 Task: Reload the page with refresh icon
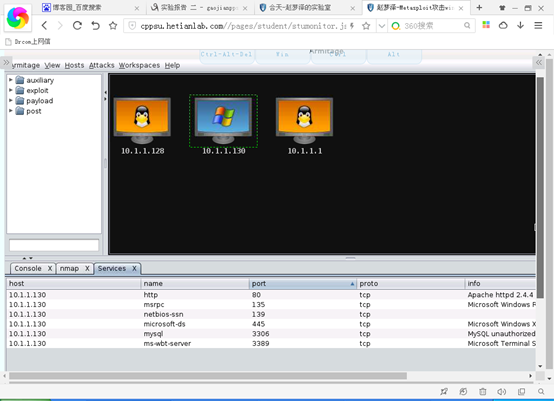77,25
